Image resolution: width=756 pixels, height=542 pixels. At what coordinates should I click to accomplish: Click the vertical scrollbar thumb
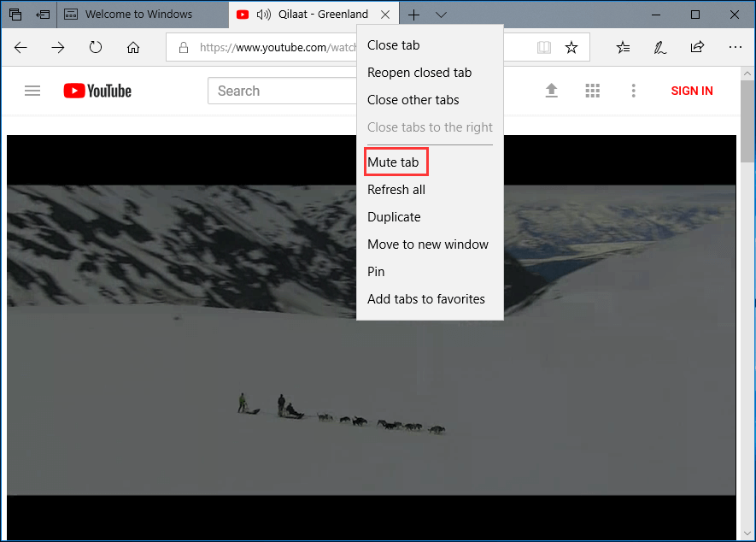tap(747, 122)
